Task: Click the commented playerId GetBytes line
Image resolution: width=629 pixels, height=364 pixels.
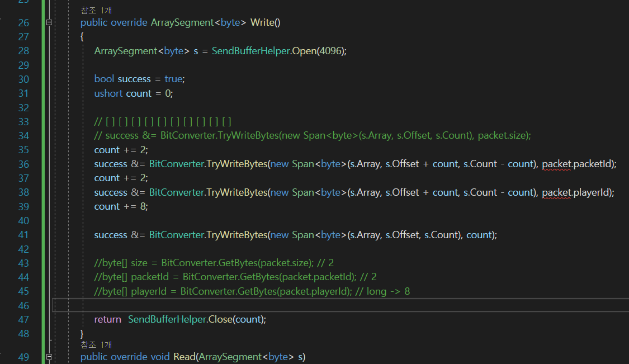Action: click(252, 291)
